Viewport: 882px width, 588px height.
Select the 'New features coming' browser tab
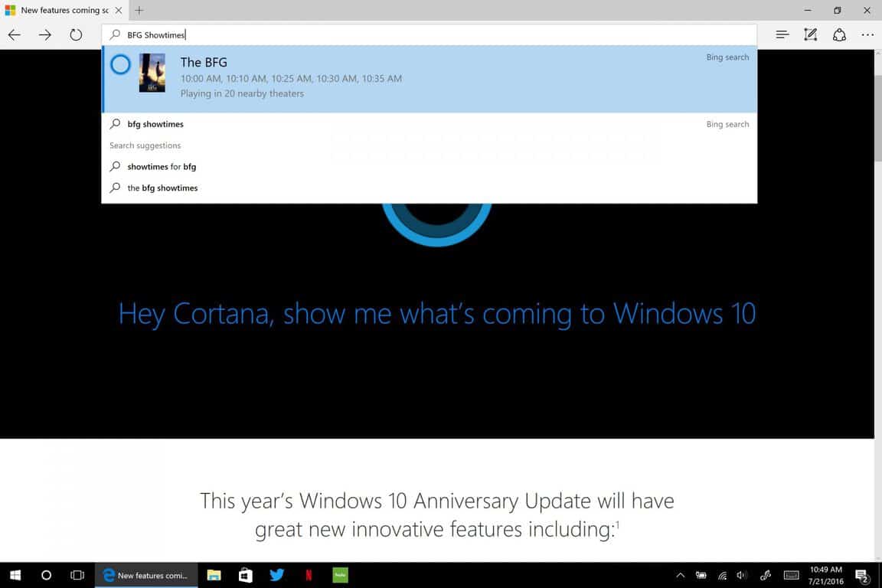point(64,10)
